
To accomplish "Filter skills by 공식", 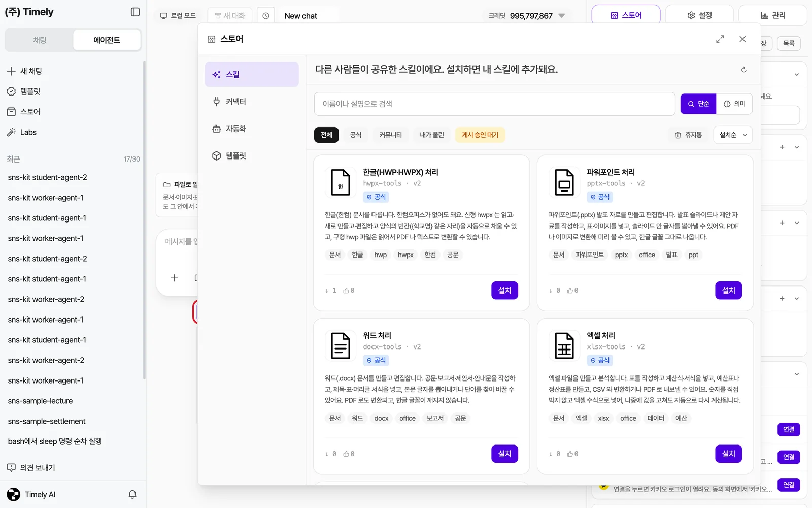I will [356, 135].
